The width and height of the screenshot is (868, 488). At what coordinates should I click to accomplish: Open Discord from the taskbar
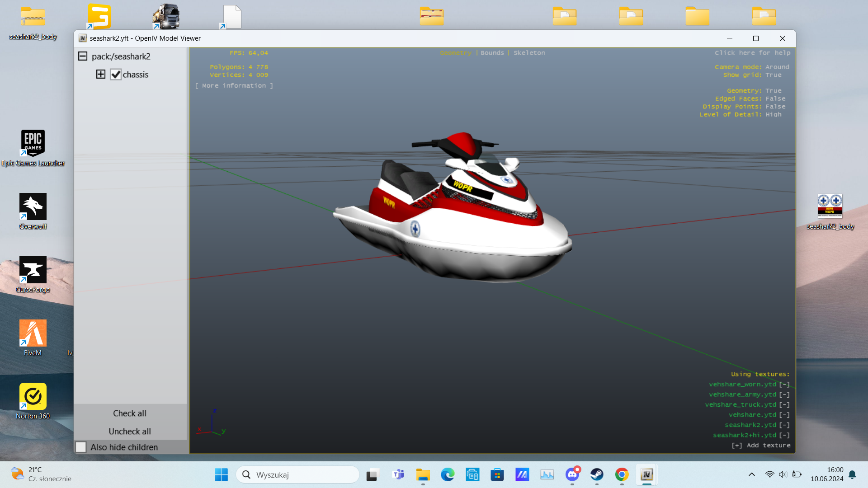point(572,474)
